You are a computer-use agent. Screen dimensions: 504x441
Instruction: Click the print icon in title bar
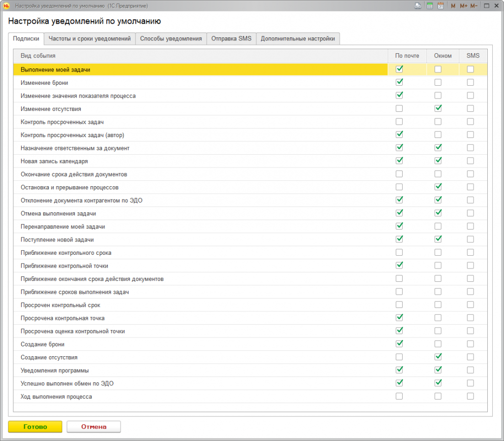pos(418,6)
